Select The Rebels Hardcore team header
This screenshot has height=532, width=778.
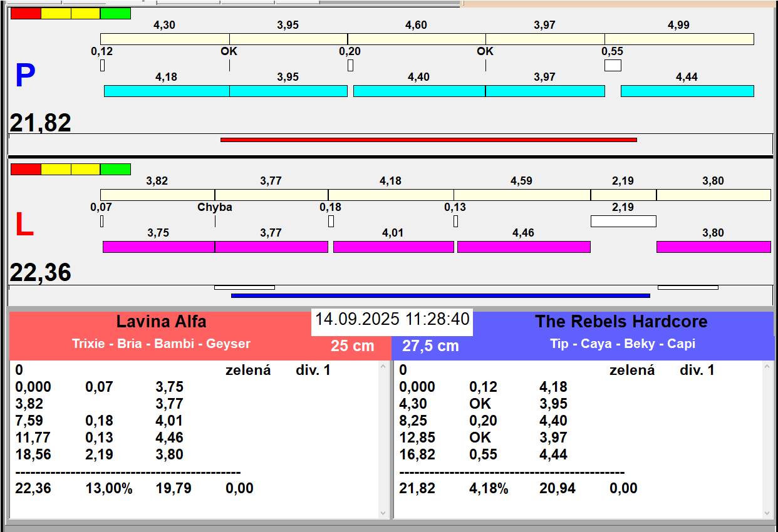pos(621,322)
